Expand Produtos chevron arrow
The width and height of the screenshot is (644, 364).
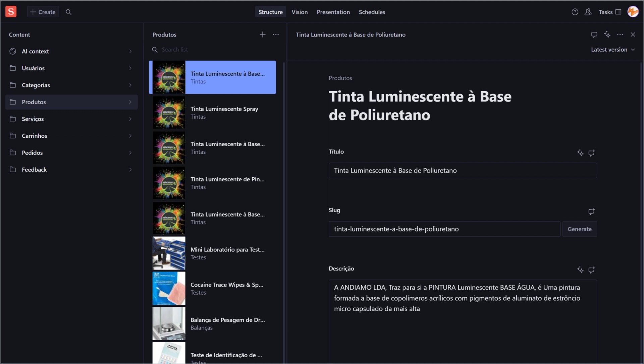[130, 102]
